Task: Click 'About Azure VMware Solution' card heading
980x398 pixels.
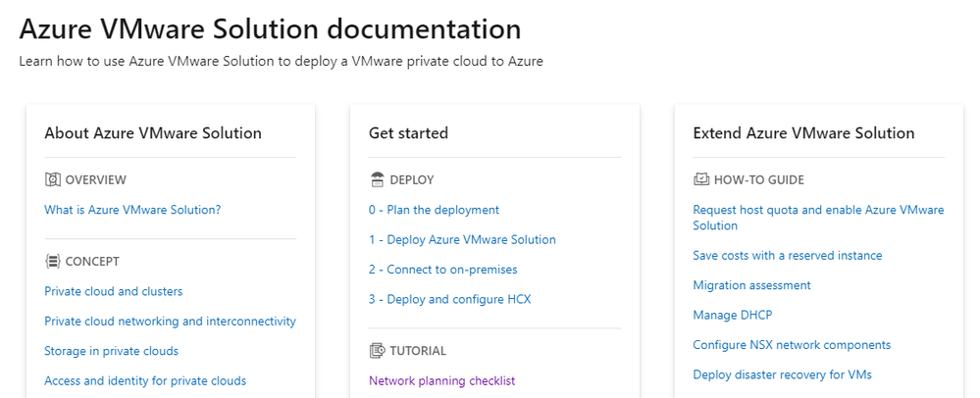Action: click(x=153, y=133)
